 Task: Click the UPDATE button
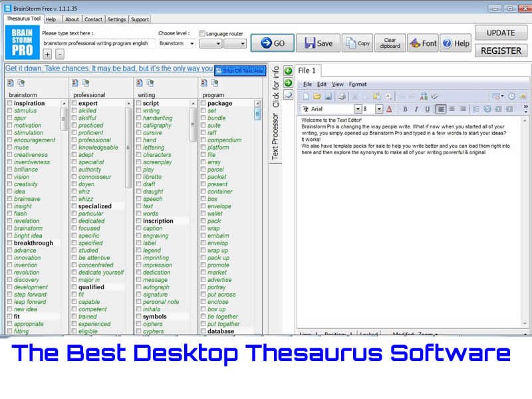click(x=501, y=33)
